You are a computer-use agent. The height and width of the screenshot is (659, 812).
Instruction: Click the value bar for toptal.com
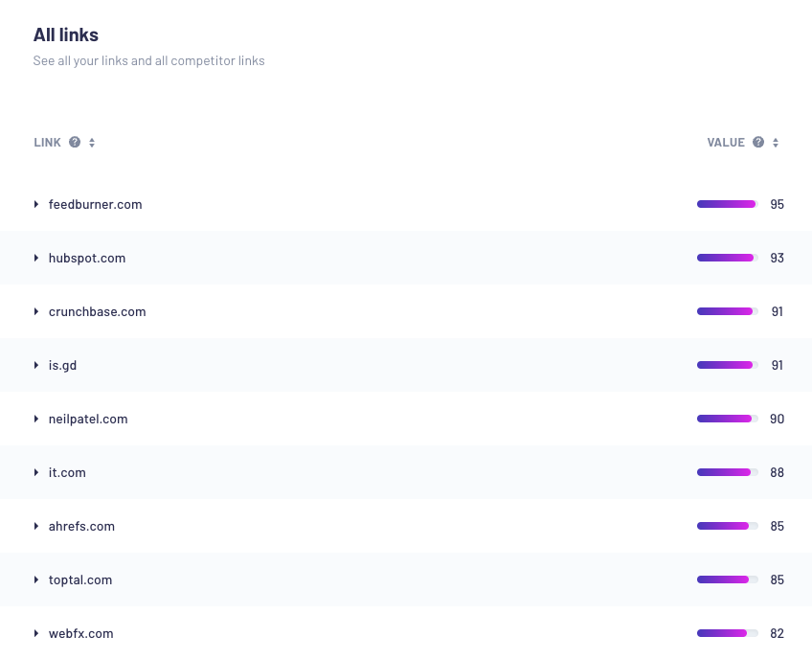(x=728, y=579)
